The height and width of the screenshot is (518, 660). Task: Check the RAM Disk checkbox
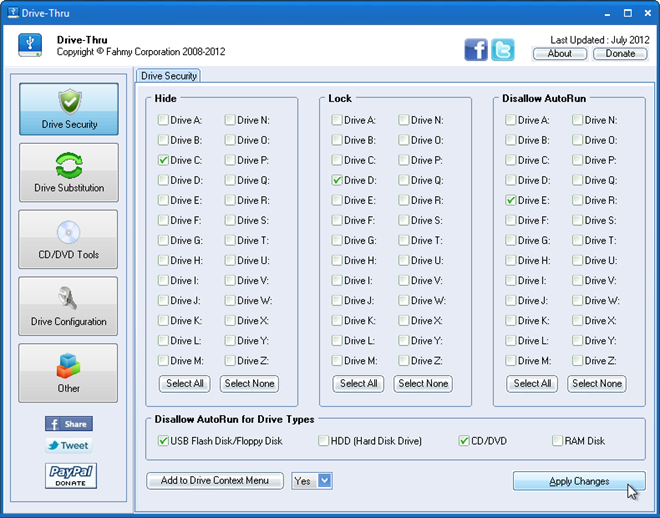[x=557, y=440]
